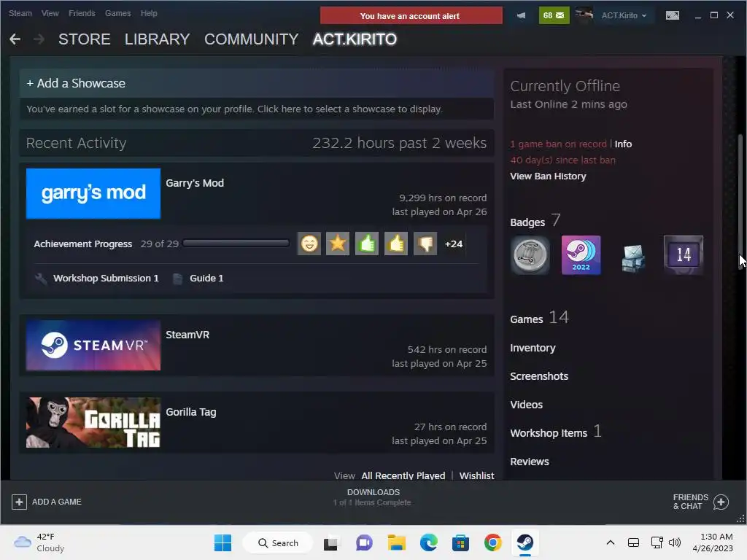Expand the ACT.Kirito account dropdown
747x560 pixels.
(624, 15)
